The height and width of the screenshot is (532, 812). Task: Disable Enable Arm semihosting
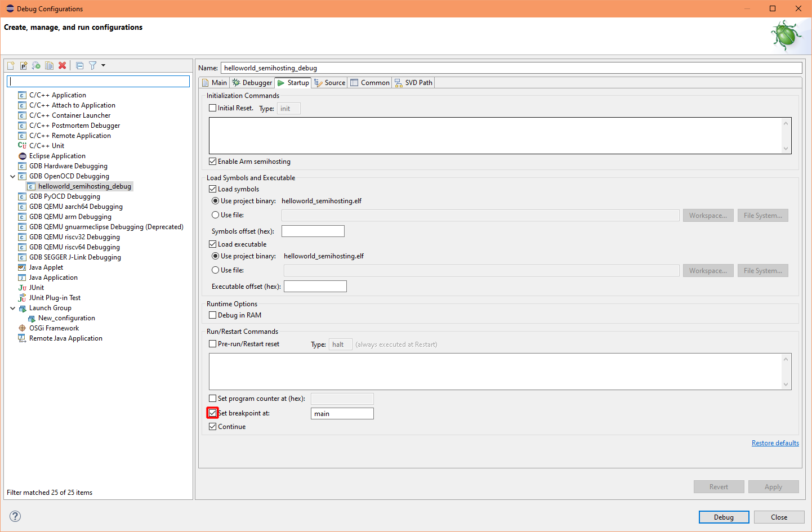[213, 161]
